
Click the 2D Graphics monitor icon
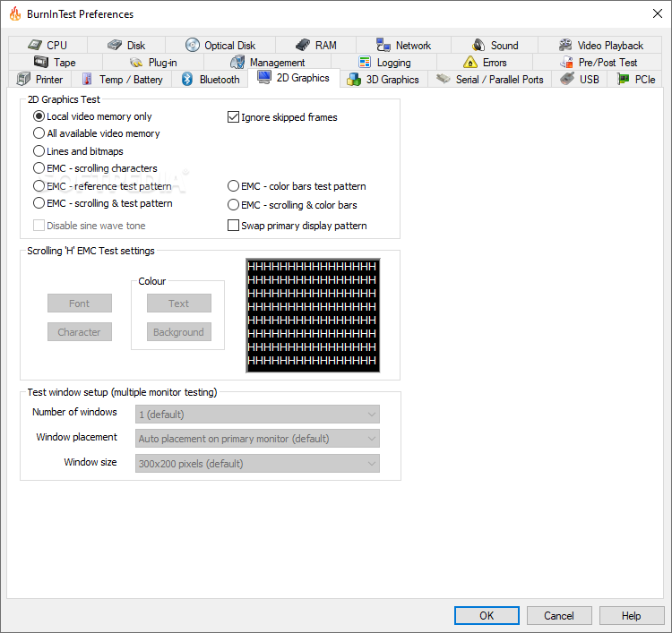click(264, 77)
